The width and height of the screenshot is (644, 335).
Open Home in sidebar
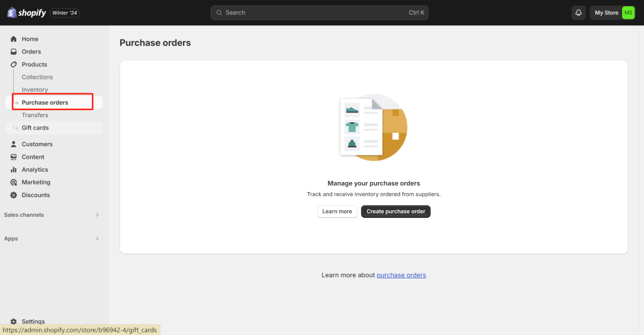point(30,38)
